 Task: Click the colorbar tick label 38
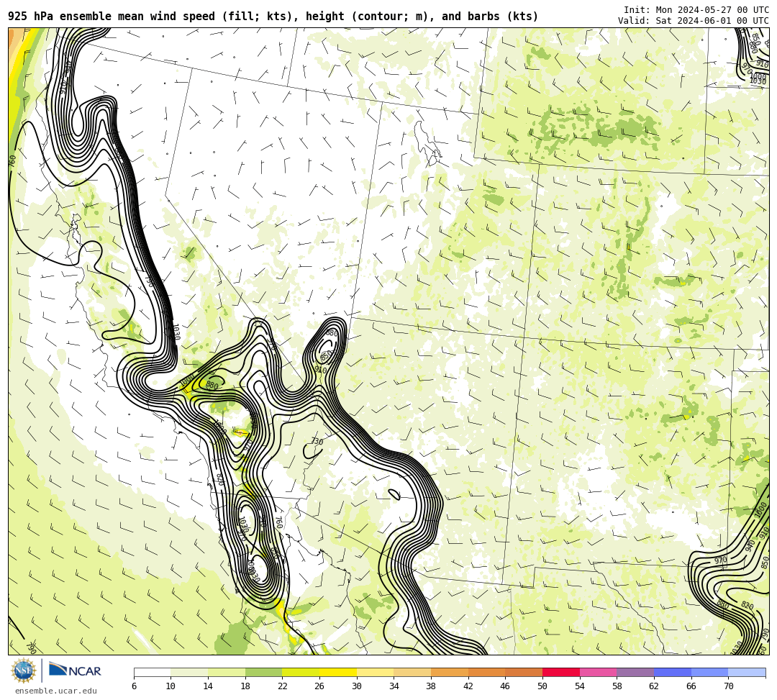pyautogui.click(x=431, y=686)
